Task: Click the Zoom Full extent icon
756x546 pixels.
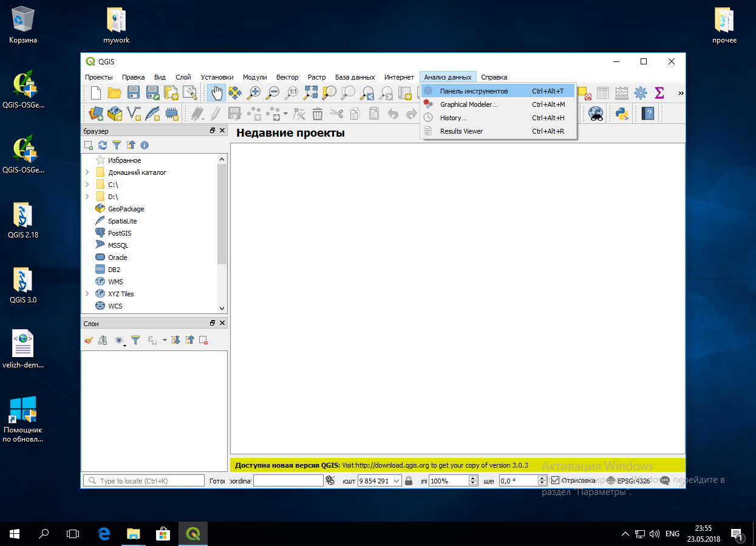Action: tap(311, 93)
